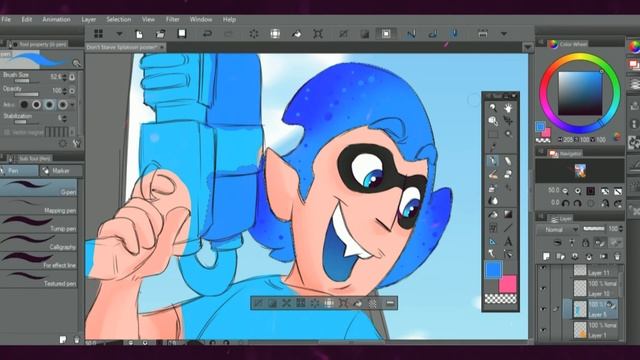Open the Window menu
Viewport: 640px width, 360px height.
click(201, 19)
